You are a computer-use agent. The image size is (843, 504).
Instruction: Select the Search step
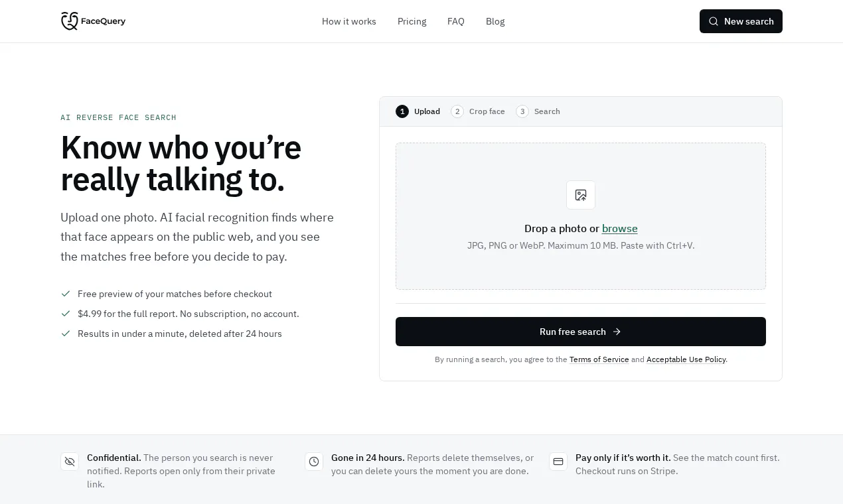coord(538,111)
